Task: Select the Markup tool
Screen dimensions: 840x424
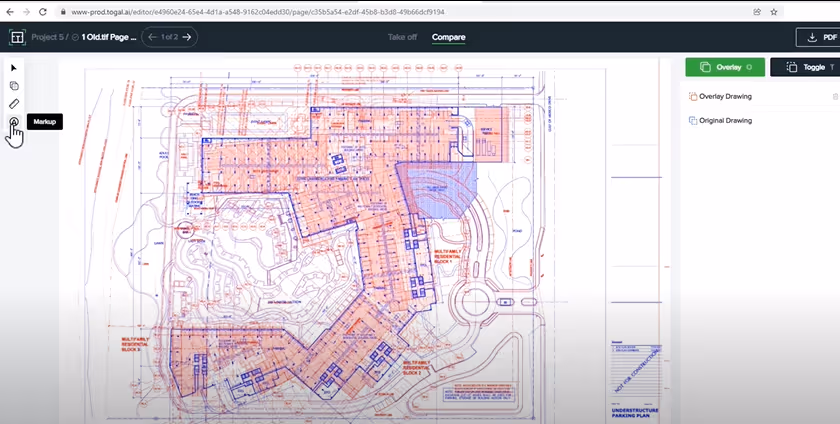Action: point(14,122)
